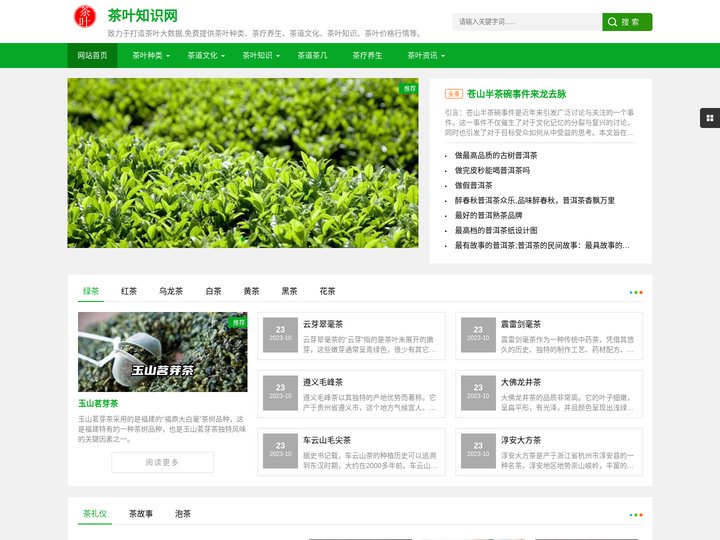The height and width of the screenshot is (540, 720).
Task: Select the 黑茶 tab
Action: (x=289, y=291)
